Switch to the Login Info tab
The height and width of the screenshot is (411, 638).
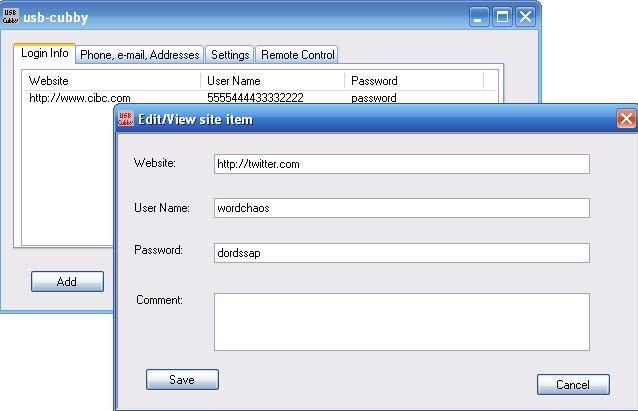coord(44,54)
